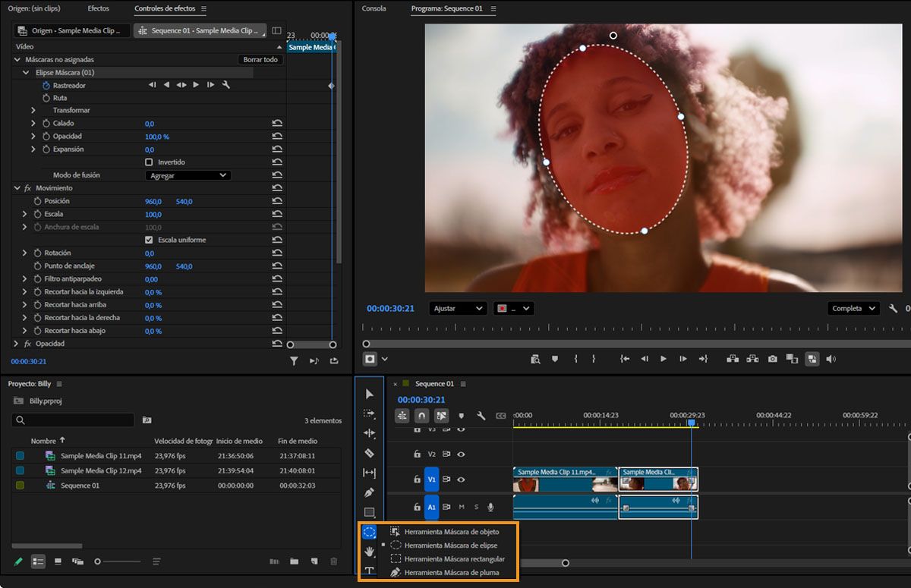Expand the Transformar property group
The height and width of the screenshot is (588, 911).
tap(33, 110)
